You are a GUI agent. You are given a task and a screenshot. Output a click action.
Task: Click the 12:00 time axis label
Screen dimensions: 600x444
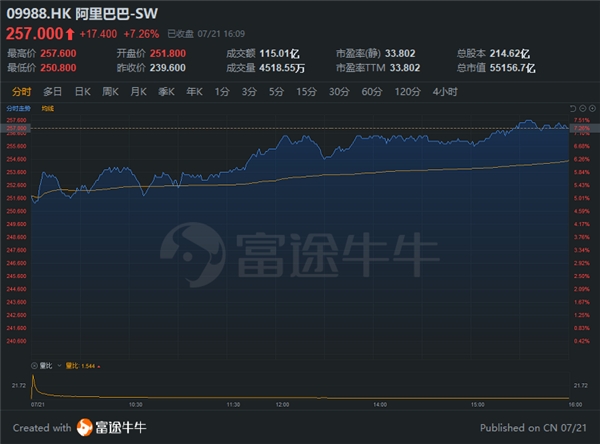(282, 405)
